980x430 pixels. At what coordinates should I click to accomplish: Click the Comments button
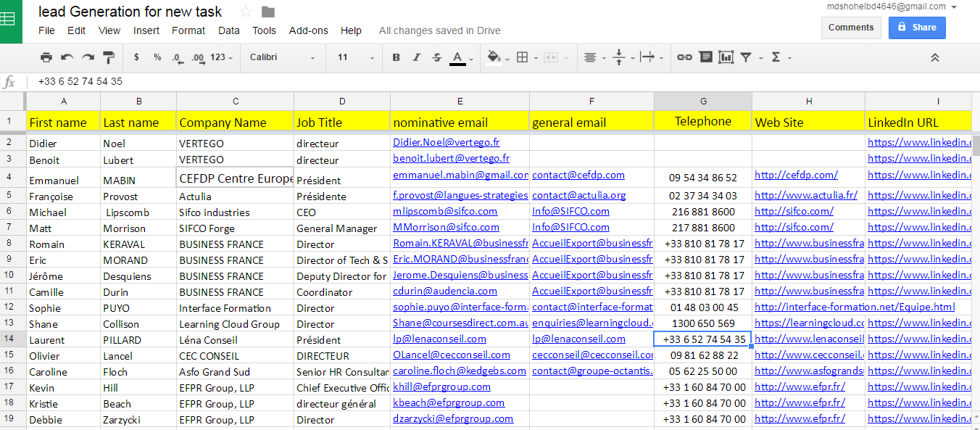[x=851, y=28]
